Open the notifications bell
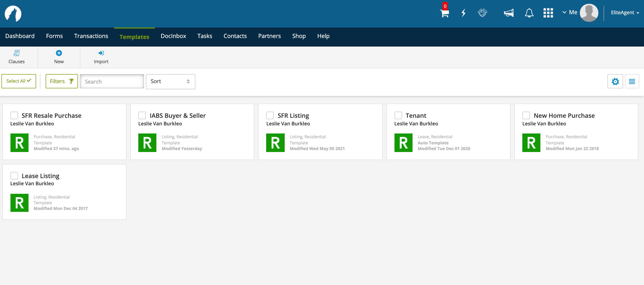Viewport: 644px width, 285px height. (x=529, y=13)
